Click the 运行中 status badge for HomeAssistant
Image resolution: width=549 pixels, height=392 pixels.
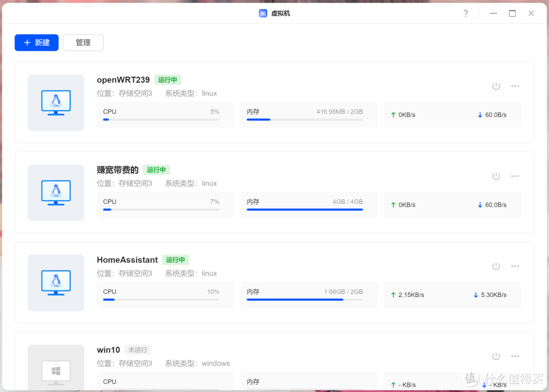click(175, 260)
